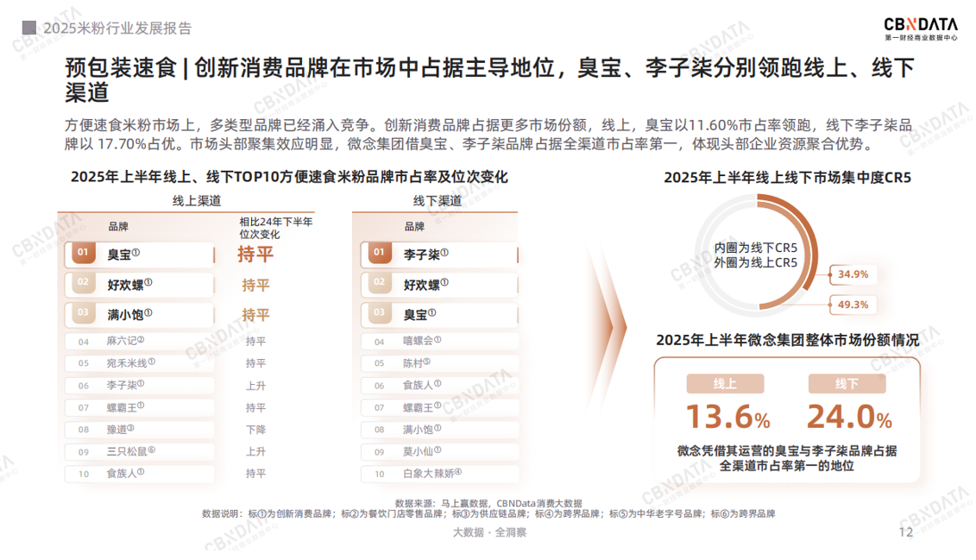The height and width of the screenshot is (560, 976).
Task: Click the 数据来源 source line
Action: (488, 503)
